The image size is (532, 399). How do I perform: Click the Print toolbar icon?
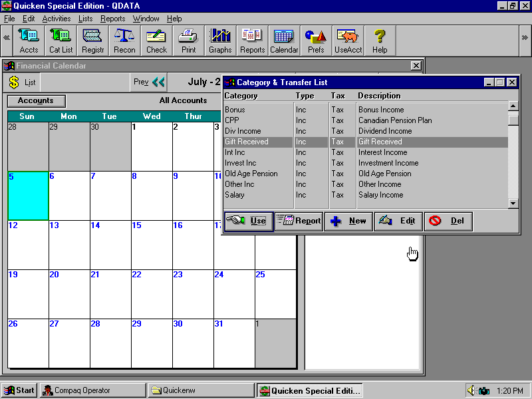189,41
